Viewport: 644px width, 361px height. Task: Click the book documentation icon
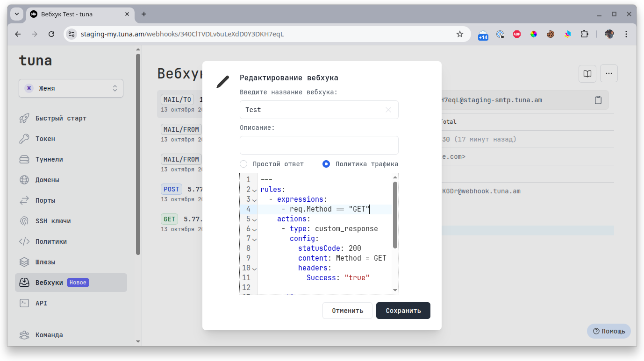[x=587, y=73]
